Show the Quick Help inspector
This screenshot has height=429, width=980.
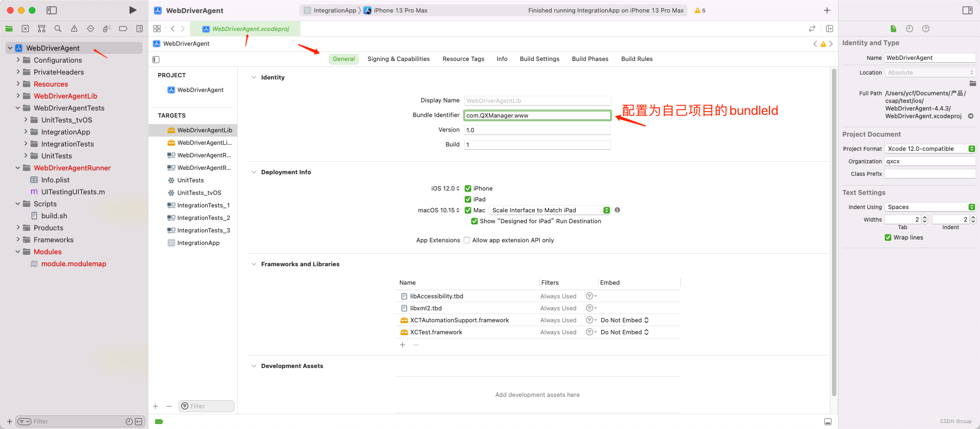pos(926,29)
